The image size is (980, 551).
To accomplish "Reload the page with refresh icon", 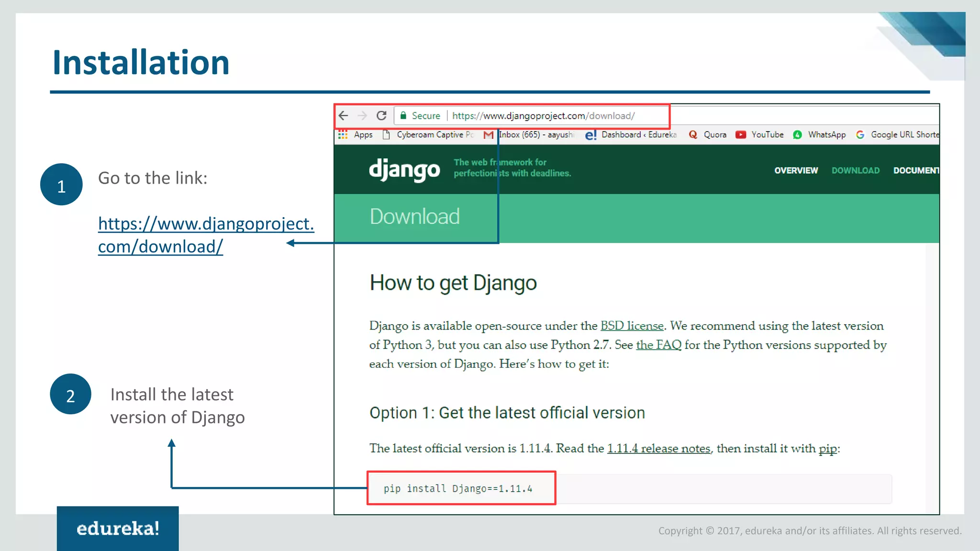I will 381,116.
